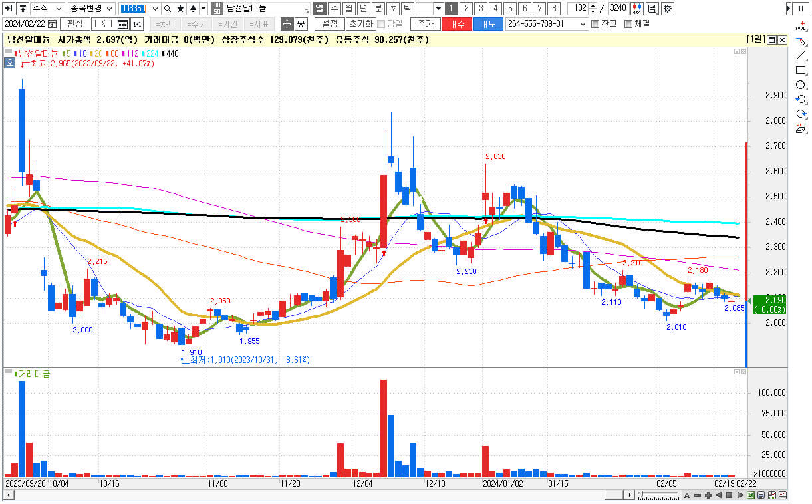Screen dimensions: 812x504
Task: Click the always-on-top arrow icon
Action: pyautogui.click(x=23, y=9)
